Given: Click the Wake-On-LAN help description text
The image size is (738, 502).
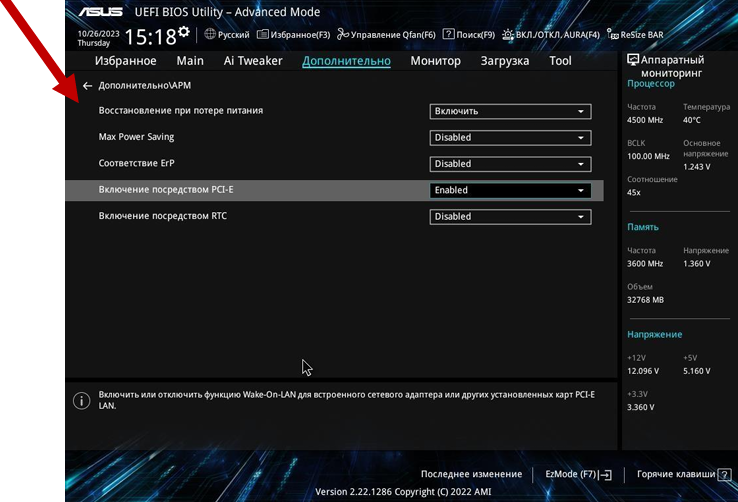Looking at the screenshot, I should coord(346,400).
